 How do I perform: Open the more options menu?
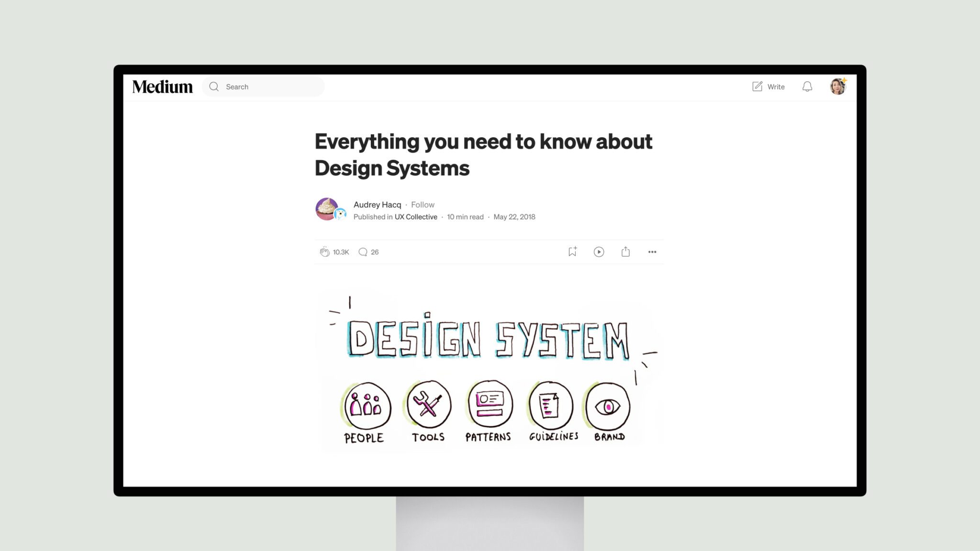[652, 252]
